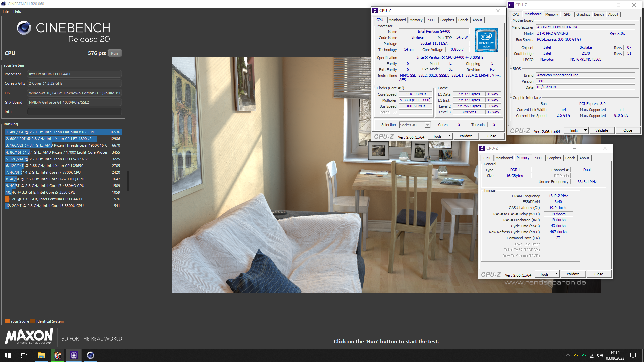Click the rendered room image
This screenshot has width=644, height=362.
point(386,174)
